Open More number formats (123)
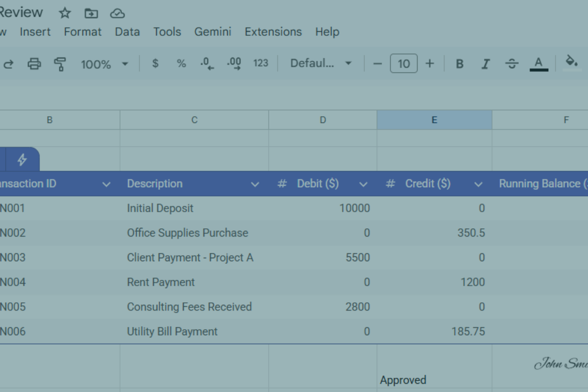588x392 pixels. click(x=261, y=64)
